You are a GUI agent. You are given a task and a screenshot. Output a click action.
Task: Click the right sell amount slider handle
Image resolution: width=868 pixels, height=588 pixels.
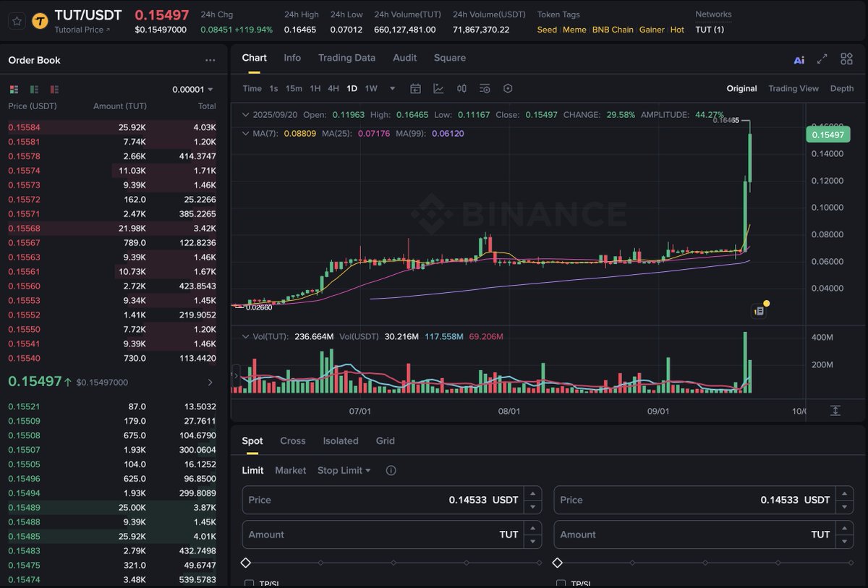point(557,563)
